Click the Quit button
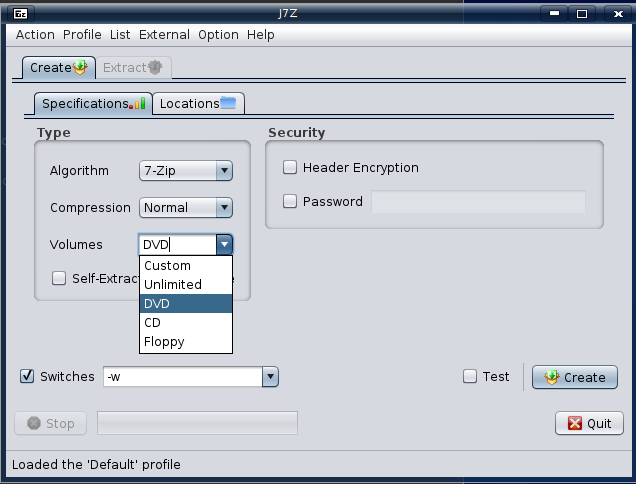The image size is (636, 484). point(589,423)
